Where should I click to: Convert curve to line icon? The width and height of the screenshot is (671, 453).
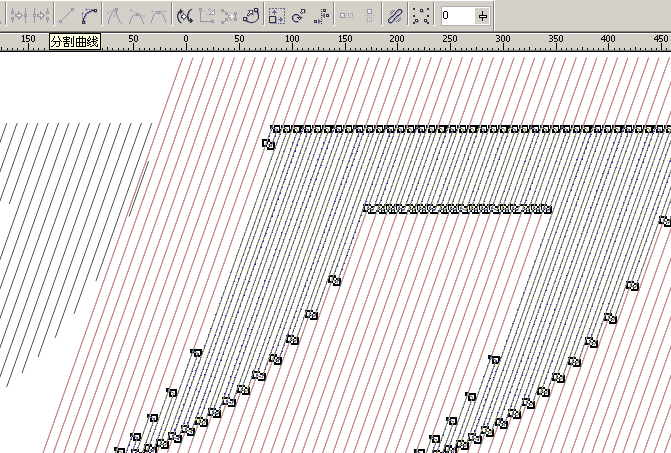(x=66, y=16)
